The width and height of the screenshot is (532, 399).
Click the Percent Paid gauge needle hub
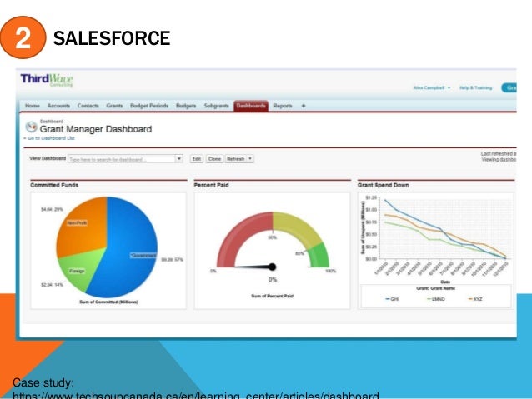coord(273,267)
